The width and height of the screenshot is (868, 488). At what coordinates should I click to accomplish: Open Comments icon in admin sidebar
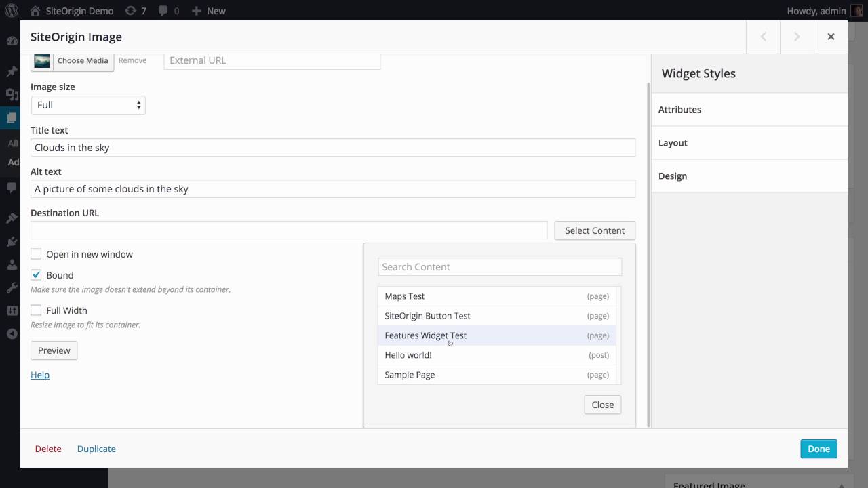pyautogui.click(x=12, y=187)
